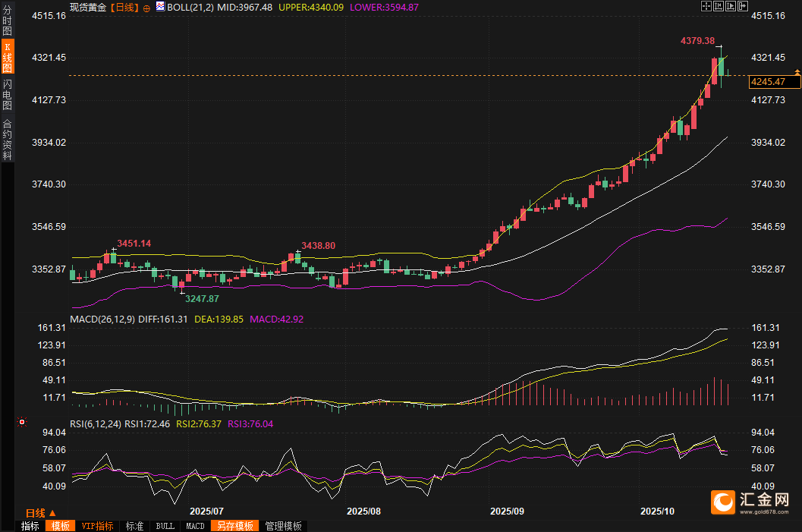The height and width of the screenshot is (532, 802).
Task: Click the 管理模板 button
Action: coord(283,526)
